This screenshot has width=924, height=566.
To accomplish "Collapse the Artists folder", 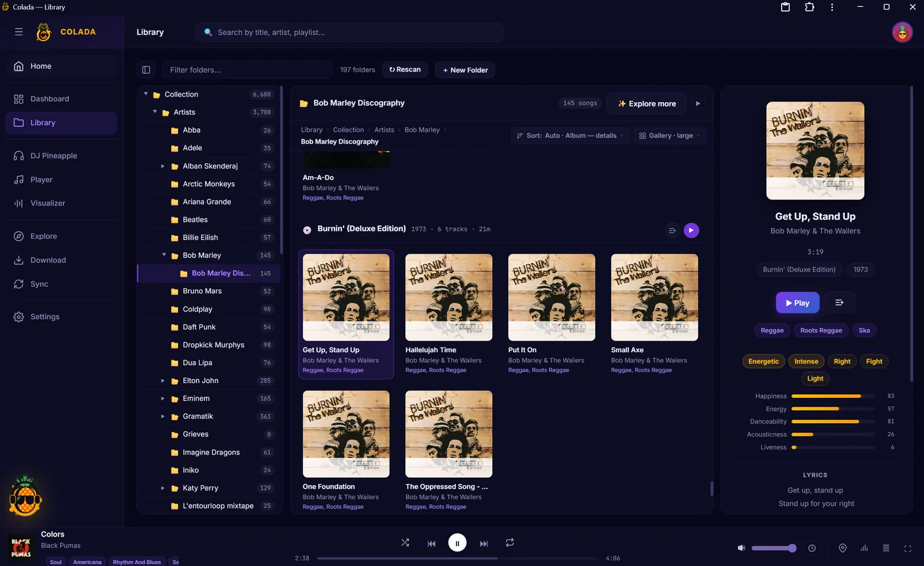I will click(x=155, y=112).
